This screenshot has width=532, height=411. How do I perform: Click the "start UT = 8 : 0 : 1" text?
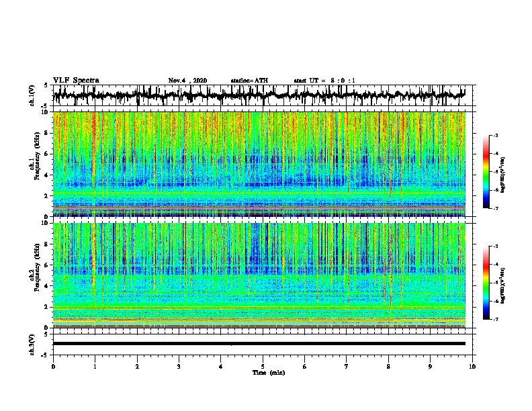pos(324,81)
